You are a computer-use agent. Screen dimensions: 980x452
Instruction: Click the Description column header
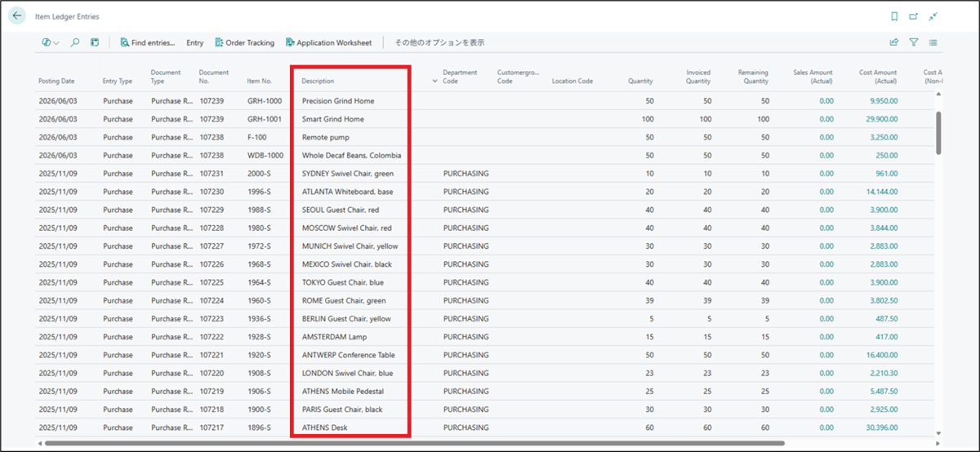pos(318,81)
